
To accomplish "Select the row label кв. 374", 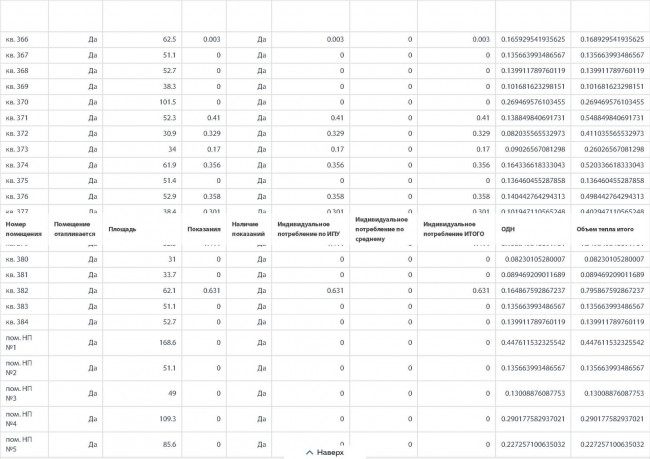I will pyautogui.click(x=17, y=165).
